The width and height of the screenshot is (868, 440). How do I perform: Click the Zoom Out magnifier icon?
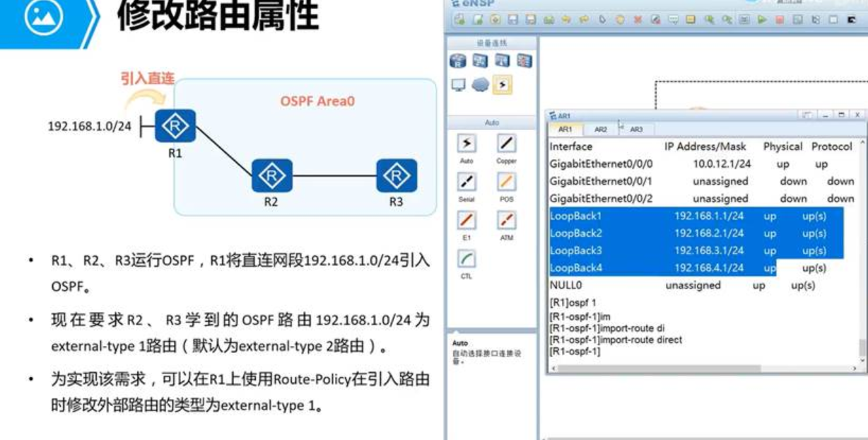pos(727,20)
